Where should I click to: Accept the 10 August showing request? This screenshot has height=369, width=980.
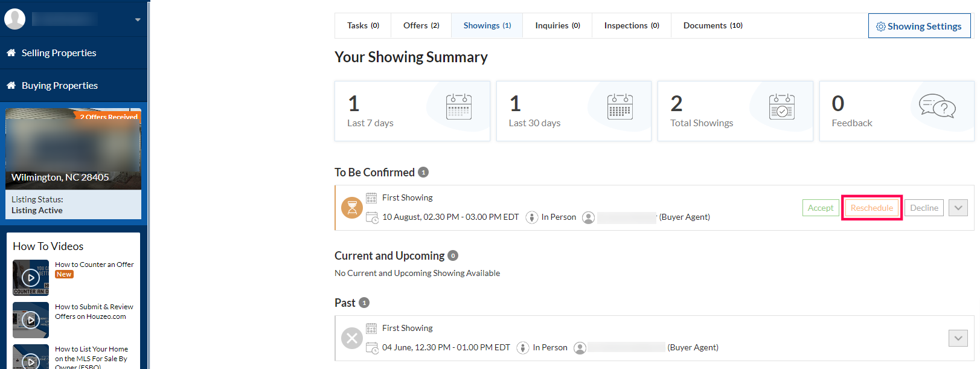[x=821, y=208]
